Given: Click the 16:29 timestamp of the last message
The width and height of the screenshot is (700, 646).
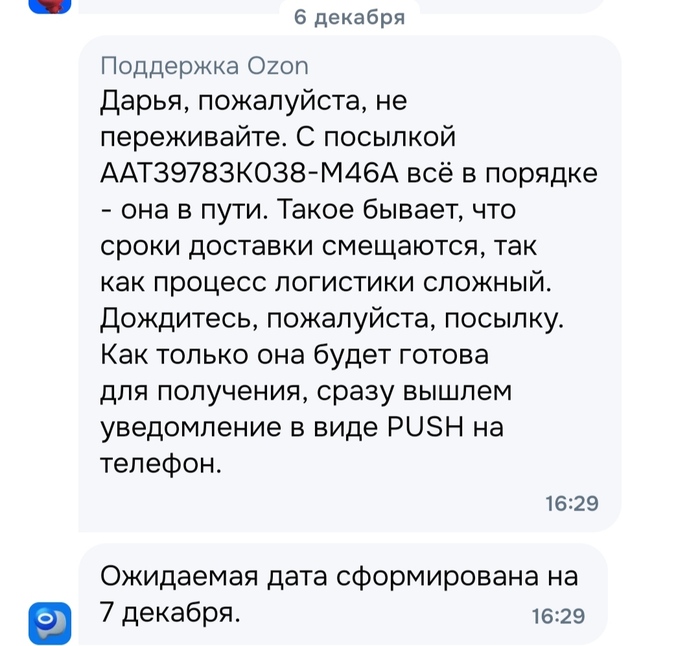Looking at the screenshot, I should tap(557, 616).
